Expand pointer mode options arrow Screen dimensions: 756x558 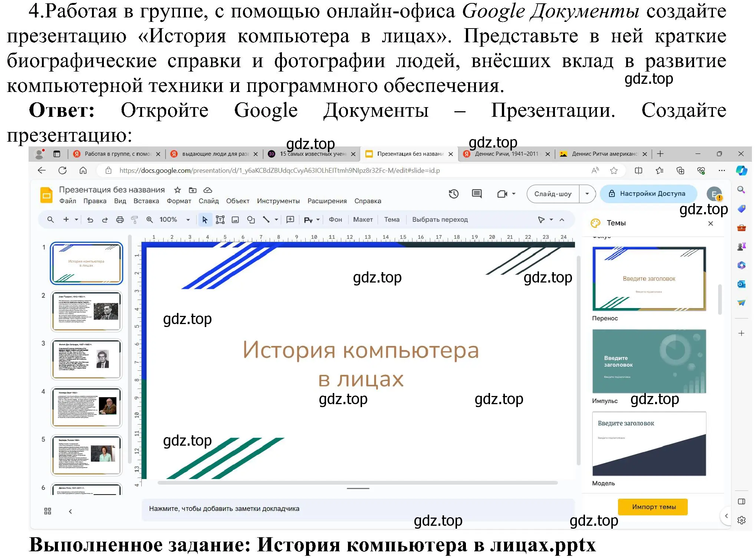[x=551, y=220]
